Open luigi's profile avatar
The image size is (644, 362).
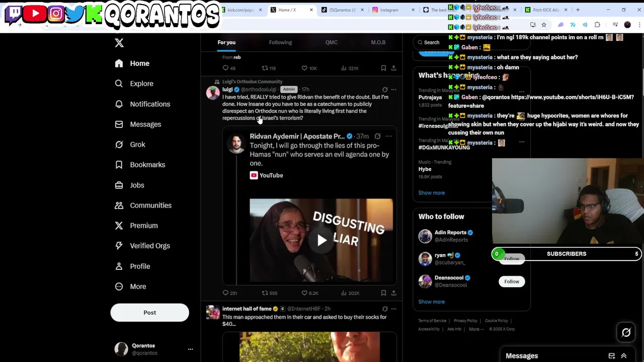coord(213,93)
